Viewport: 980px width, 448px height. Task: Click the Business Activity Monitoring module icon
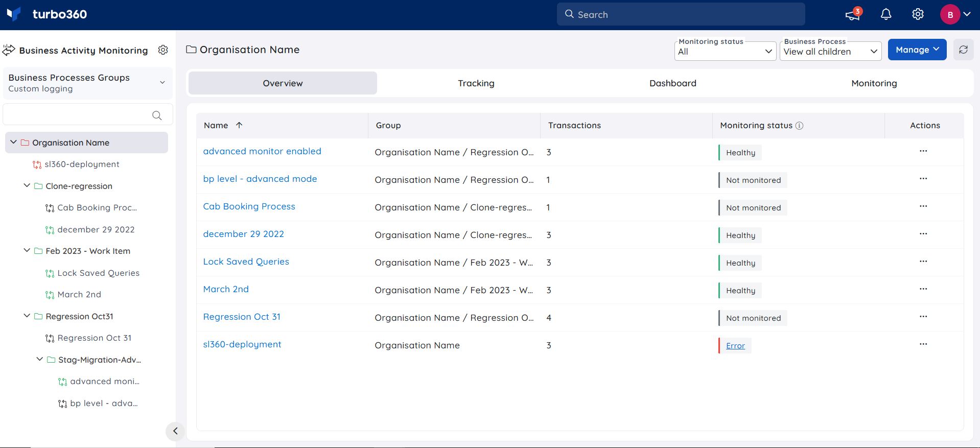(9, 50)
